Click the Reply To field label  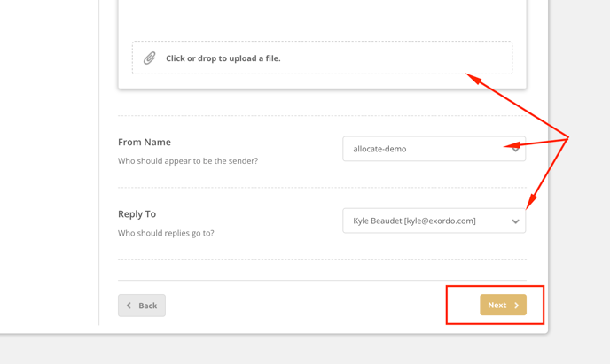coord(137,213)
